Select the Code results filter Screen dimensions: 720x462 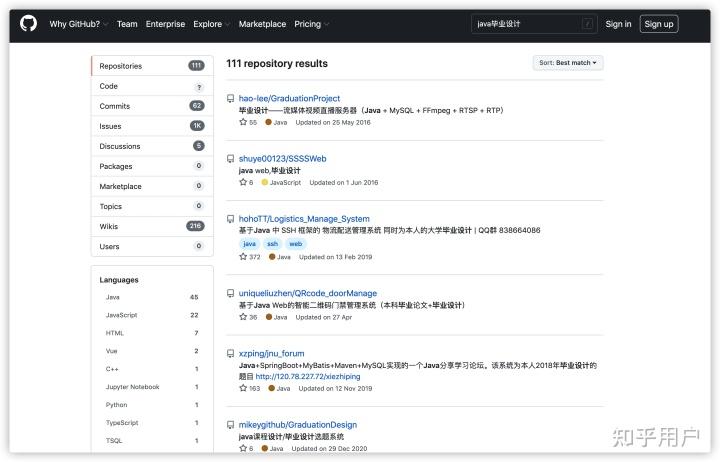(152, 86)
